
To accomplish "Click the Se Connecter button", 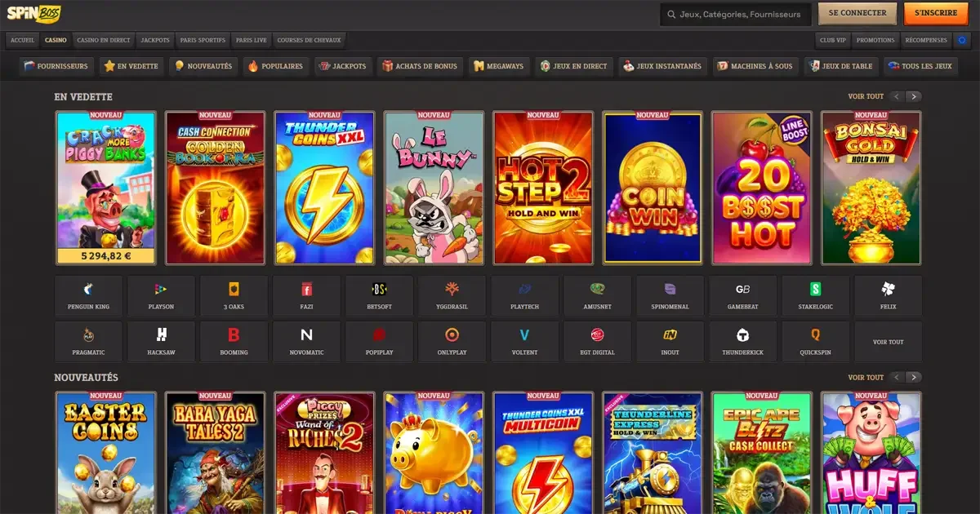I will pos(857,14).
